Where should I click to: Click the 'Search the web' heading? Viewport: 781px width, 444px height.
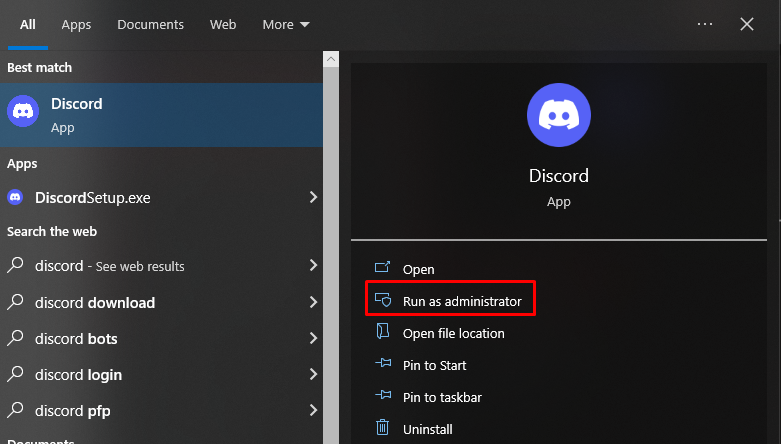(x=52, y=232)
